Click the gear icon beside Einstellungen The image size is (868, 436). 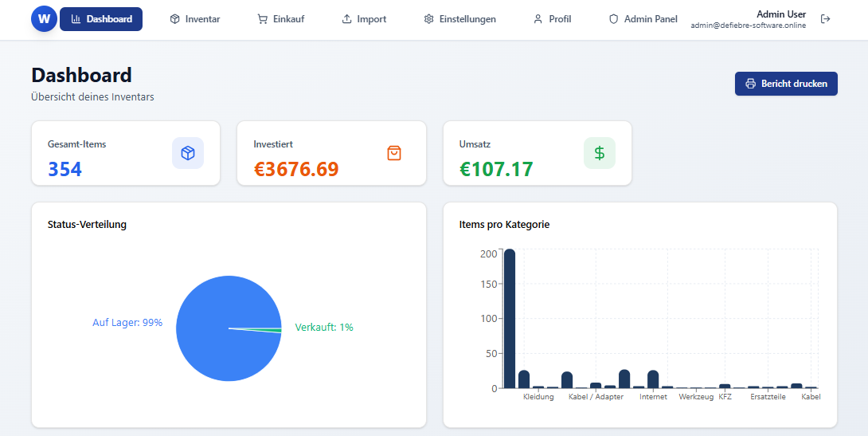[428, 19]
